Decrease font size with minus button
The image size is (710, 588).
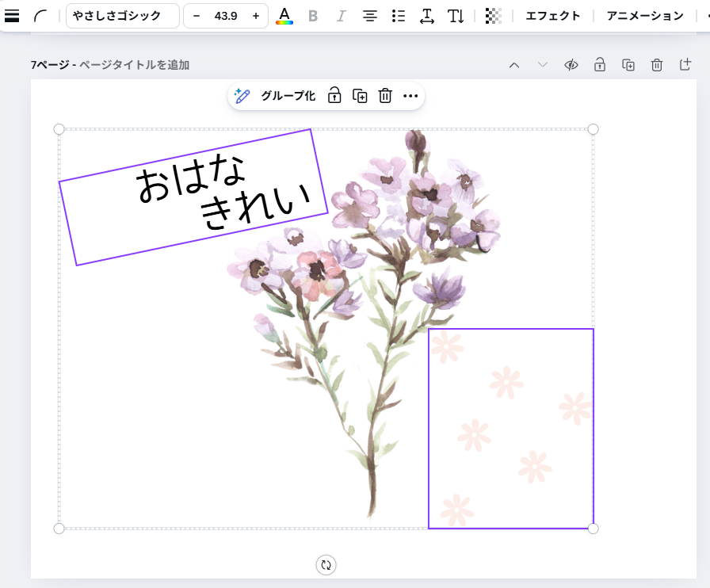point(197,16)
